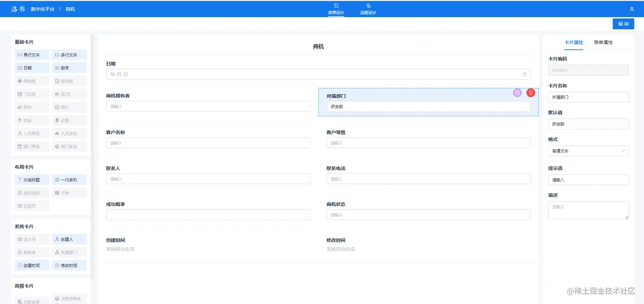Choose the 部门单选 card
The image size is (644, 304).
[x=32, y=146]
